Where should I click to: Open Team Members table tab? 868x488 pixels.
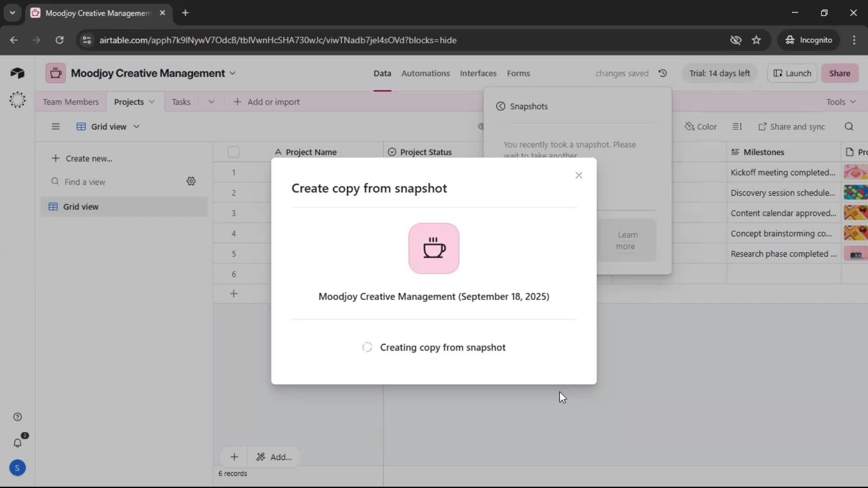click(x=71, y=102)
